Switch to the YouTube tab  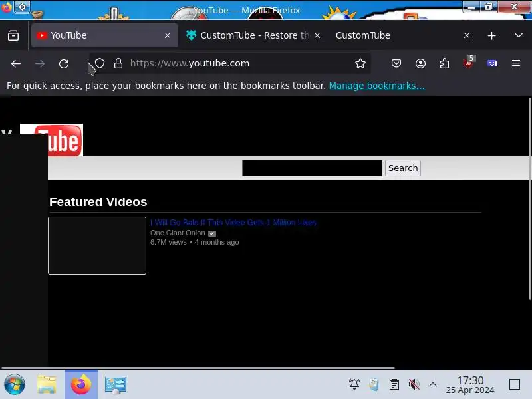[104, 35]
